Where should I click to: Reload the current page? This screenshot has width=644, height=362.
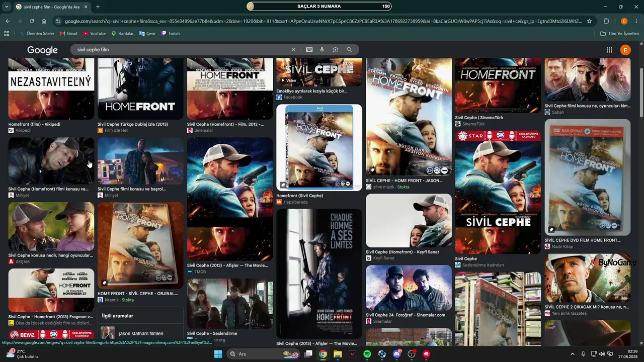click(x=32, y=21)
